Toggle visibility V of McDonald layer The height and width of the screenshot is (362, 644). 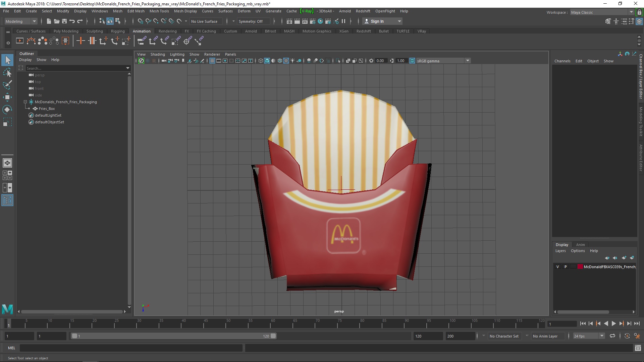pos(558,267)
